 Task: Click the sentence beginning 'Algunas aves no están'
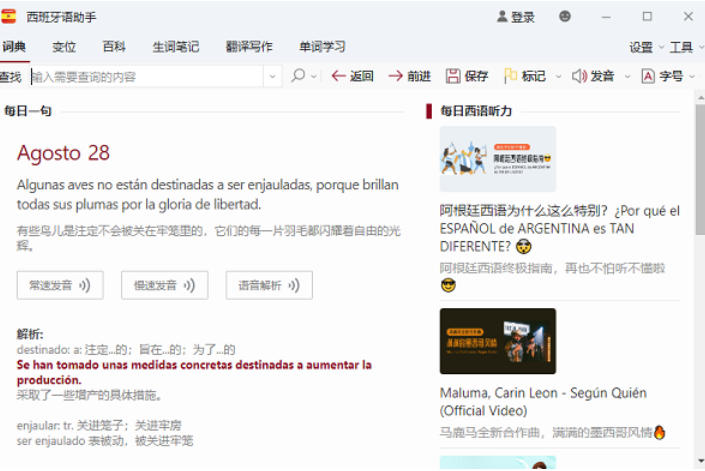[x=208, y=194]
